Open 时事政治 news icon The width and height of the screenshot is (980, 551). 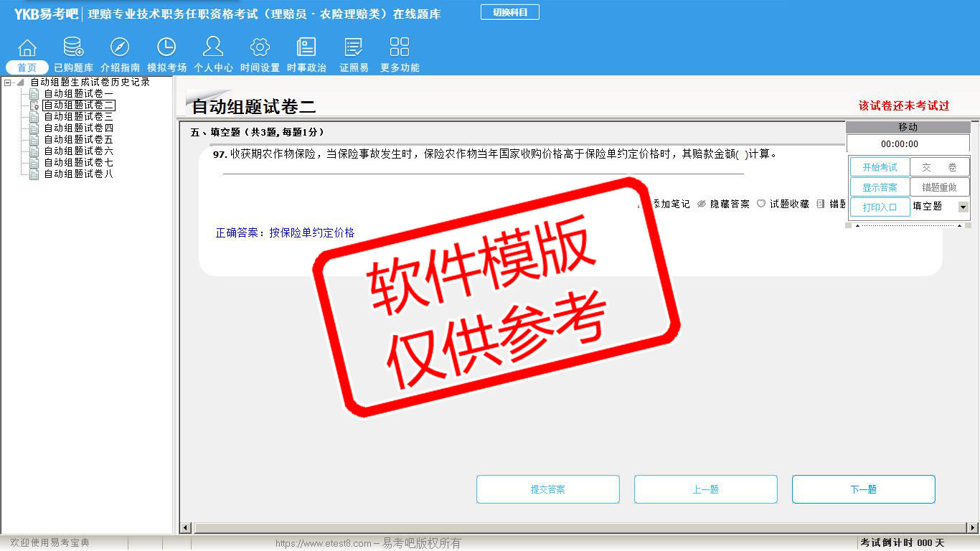click(306, 48)
